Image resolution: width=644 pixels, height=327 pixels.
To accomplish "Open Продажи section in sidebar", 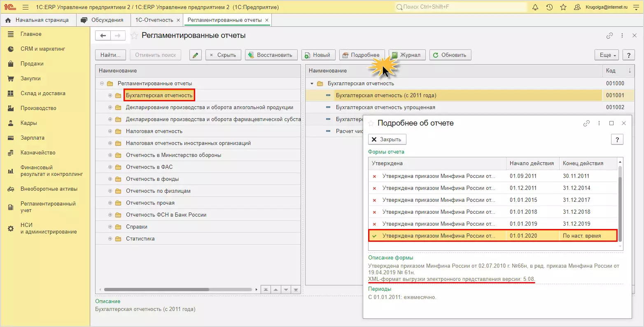I will tap(32, 64).
